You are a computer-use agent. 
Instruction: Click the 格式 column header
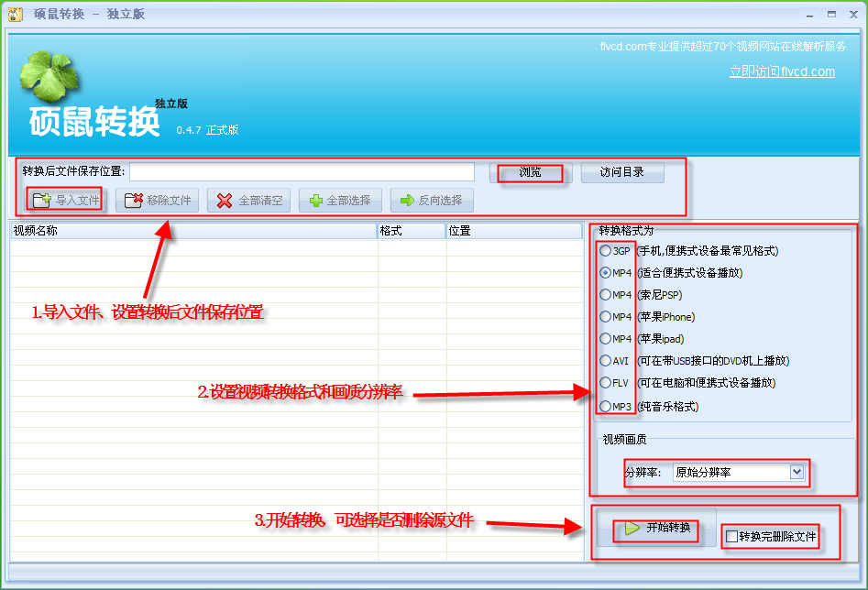click(x=412, y=231)
